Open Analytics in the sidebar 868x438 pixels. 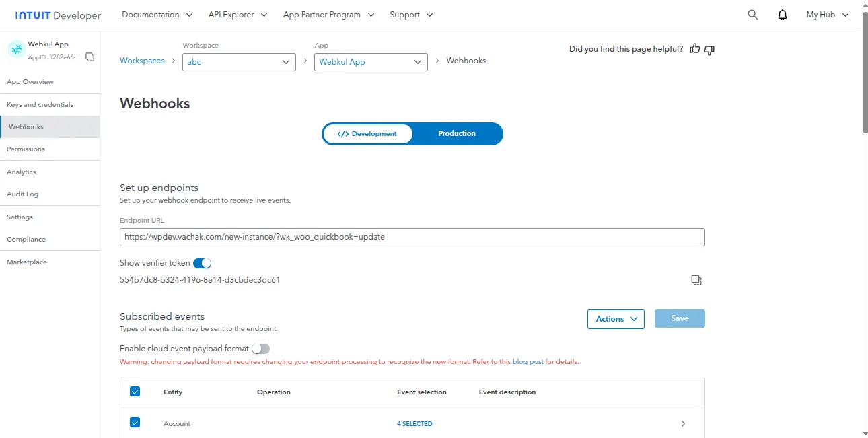(22, 172)
